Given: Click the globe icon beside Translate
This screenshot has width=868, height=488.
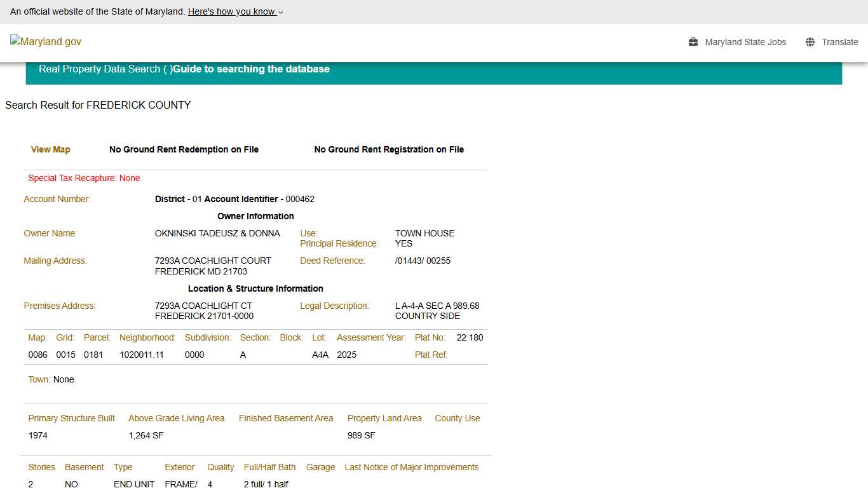Looking at the screenshot, I should point(810,42).
